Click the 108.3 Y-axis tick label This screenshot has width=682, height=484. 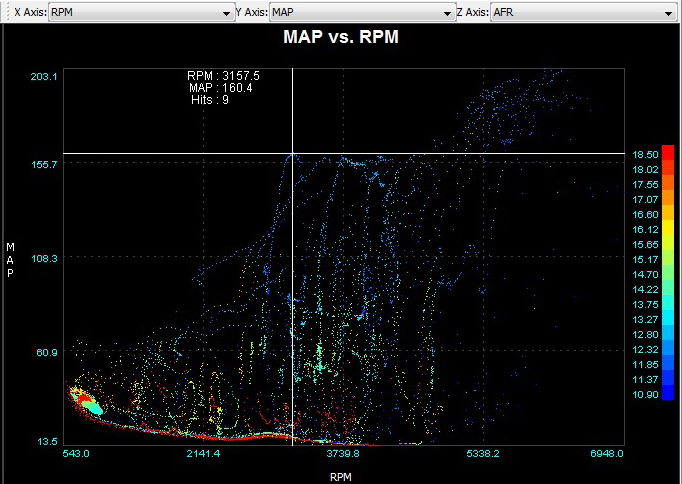[x=44, y=258]
